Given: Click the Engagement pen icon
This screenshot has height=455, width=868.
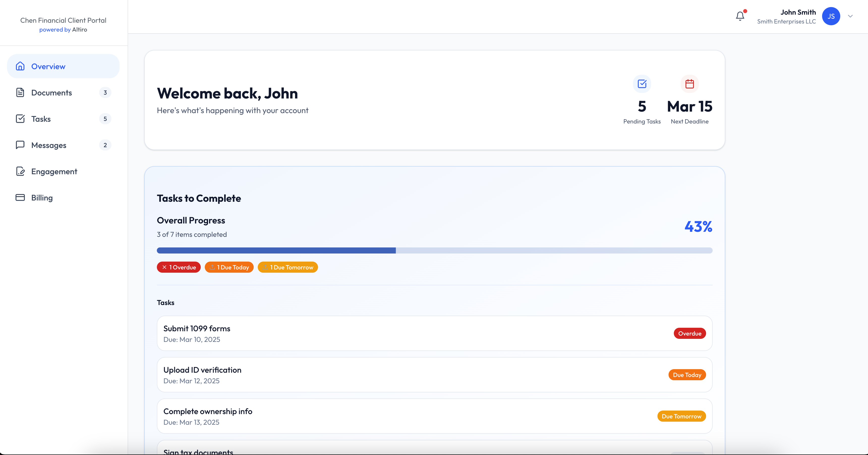Looking at the screenshot, I should tap(20, 171).
